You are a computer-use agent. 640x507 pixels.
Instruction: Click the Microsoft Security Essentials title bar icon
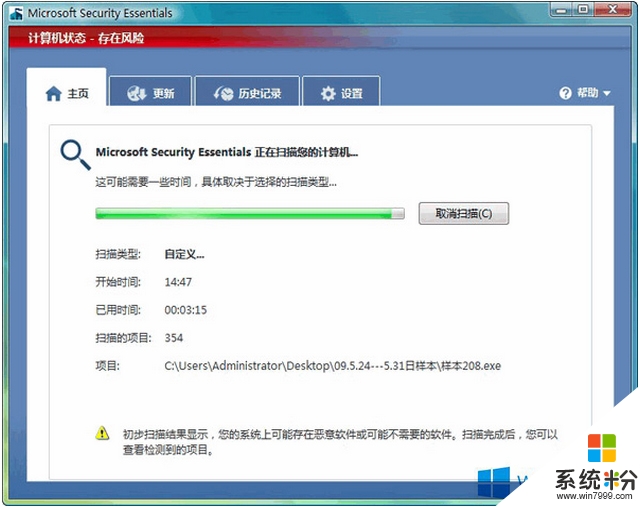point(16,13)
